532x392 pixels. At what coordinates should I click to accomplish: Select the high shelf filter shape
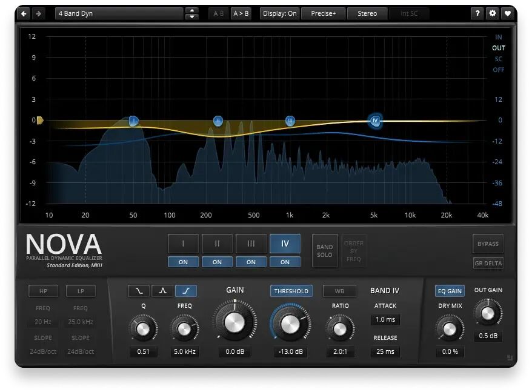pyautogui.click(x=186, y=291)
